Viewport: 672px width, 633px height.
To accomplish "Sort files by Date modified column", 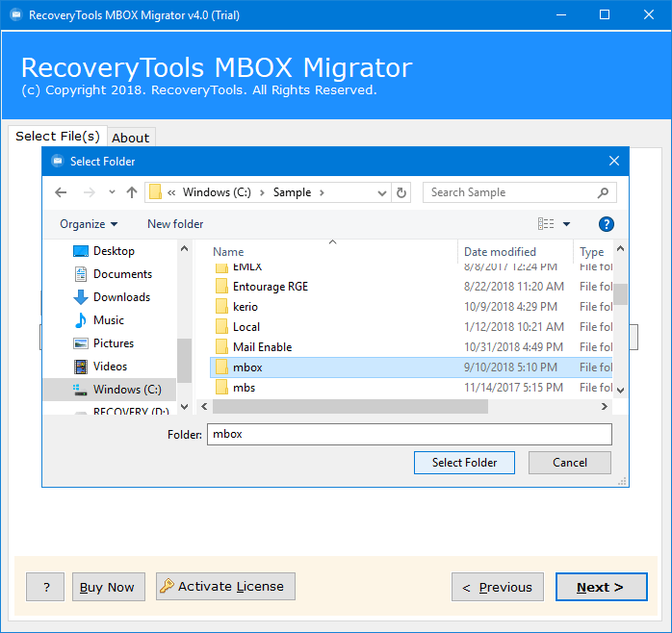I will pos(501,252).
